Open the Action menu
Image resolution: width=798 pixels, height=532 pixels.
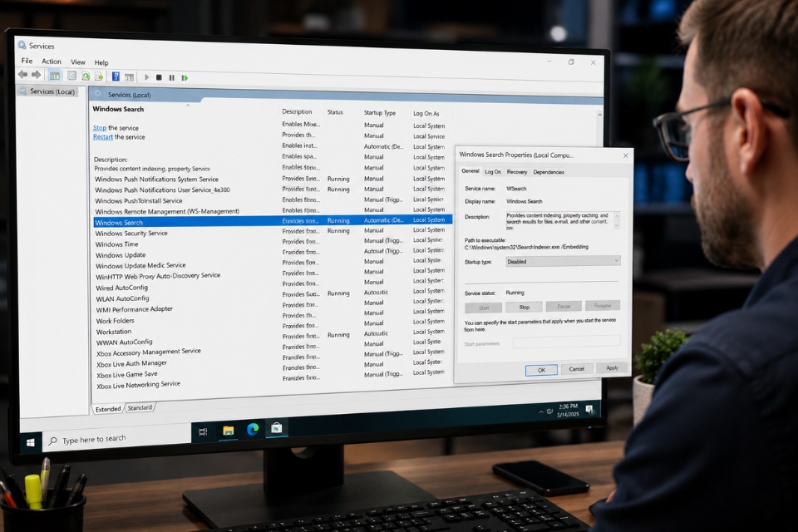click(x=52, y=61)
